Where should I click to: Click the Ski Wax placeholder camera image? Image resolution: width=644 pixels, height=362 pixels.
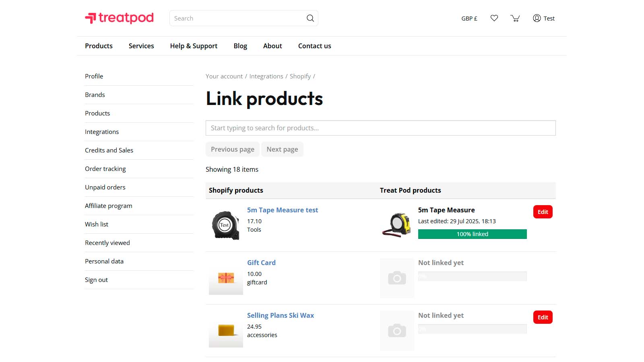tap(397, 331)
